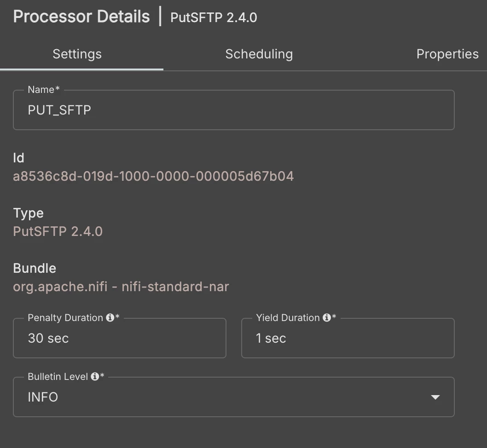Viewport: 487px width, 448px height.
Task: Switch to the Settings tab
Action: tap(77, 54)
